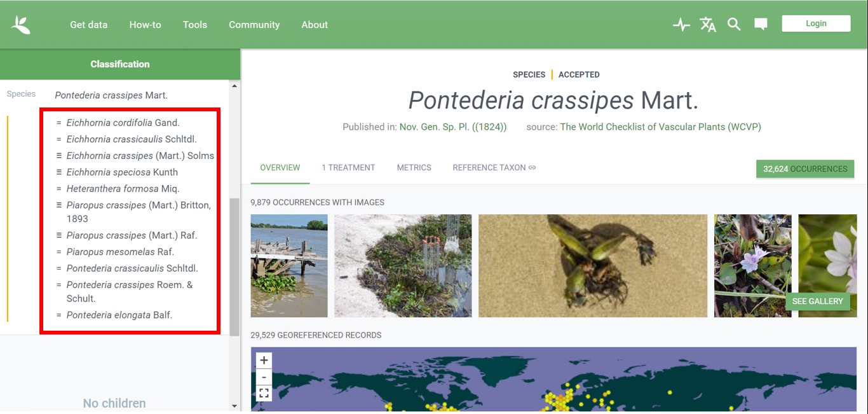This screenshot has width=868, height=414.
Task: Open the 1 Treatment tab
Action: 348,168
